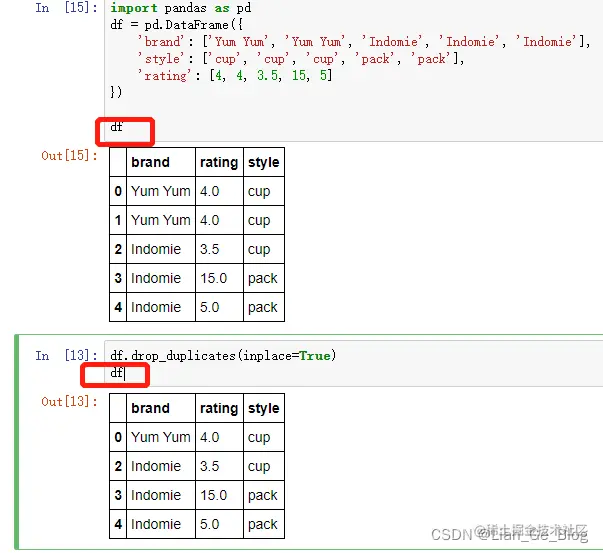Image resolution: width=603 pixels, height=553 pixels.
Task: Click 'Indomie' in row 4 of Out[13]
Action: click(x=156, y=524)
